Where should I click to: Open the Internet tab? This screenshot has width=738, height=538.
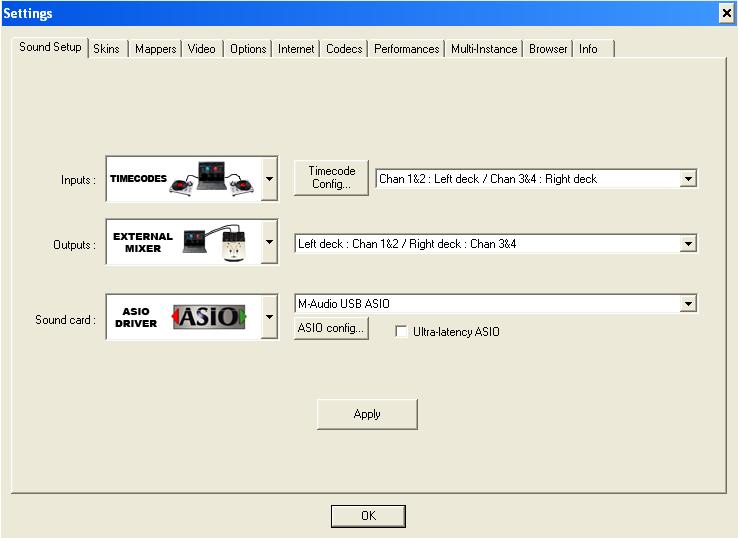click(296, 49)
